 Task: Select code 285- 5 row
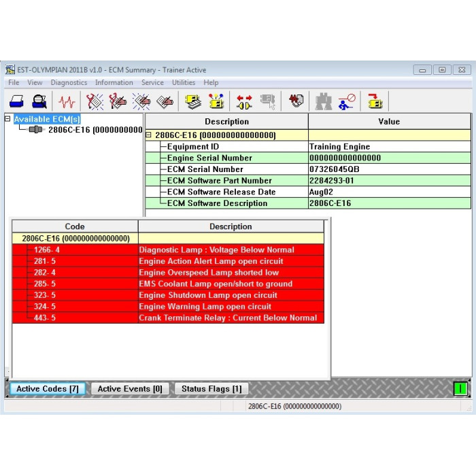[168, 284]
